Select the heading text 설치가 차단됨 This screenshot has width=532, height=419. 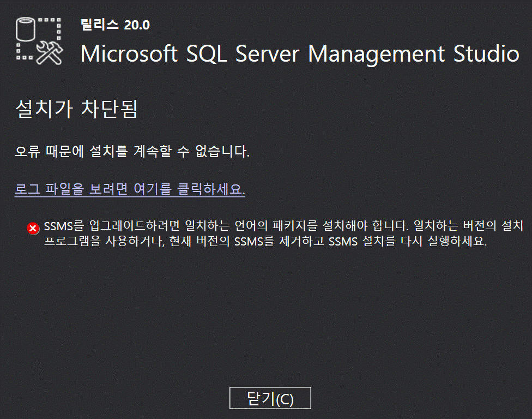[x=76, y=109]
